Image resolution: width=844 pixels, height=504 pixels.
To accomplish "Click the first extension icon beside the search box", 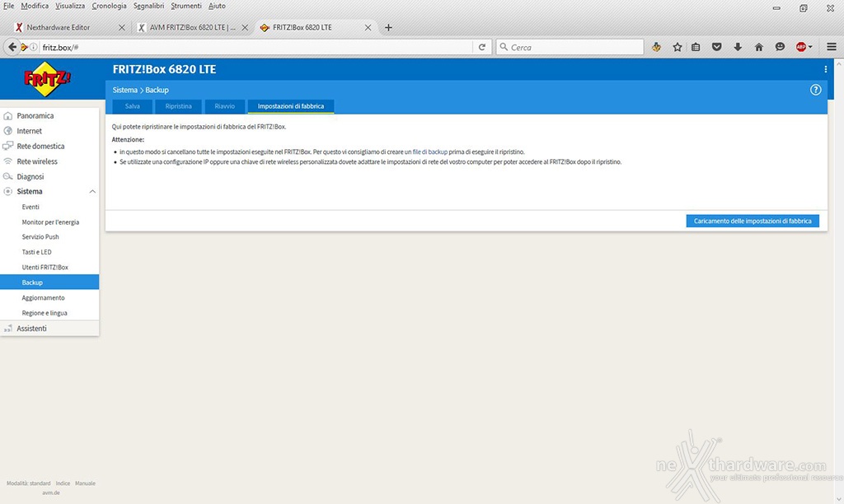I will tap(656, 47).
